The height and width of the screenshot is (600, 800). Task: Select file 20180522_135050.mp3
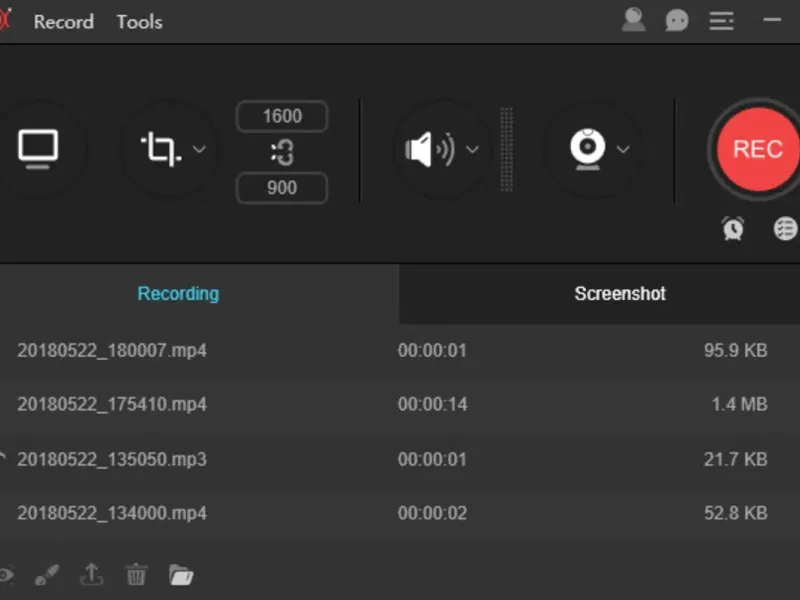point(112,459)
